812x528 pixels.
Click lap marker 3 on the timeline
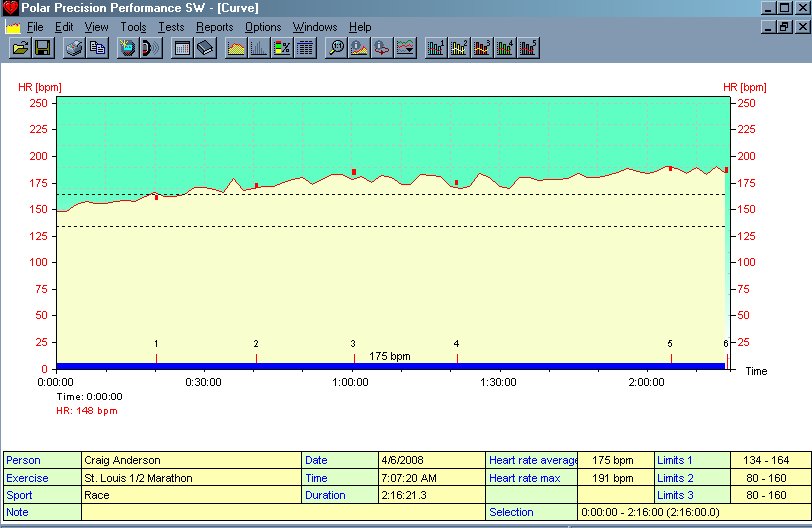pyautogui.click(x=353, y=356)
